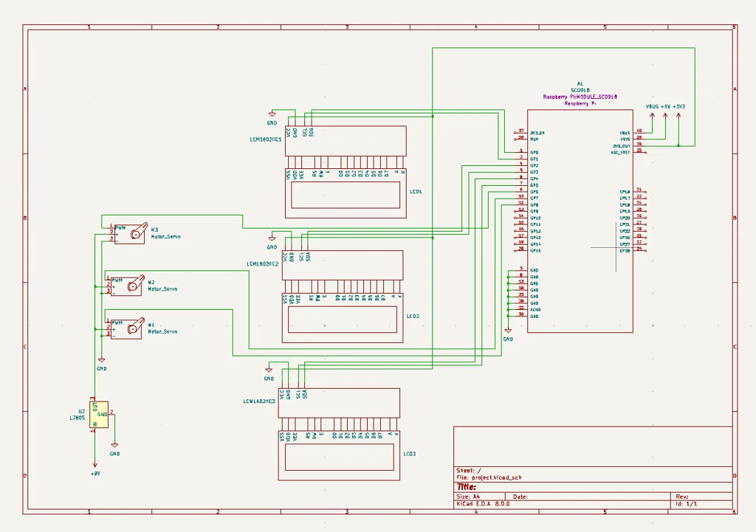The width and height of the screenshot is (756, 532).
Task: Click the 3V3_OUT pin label
Action: pos(622,145)
